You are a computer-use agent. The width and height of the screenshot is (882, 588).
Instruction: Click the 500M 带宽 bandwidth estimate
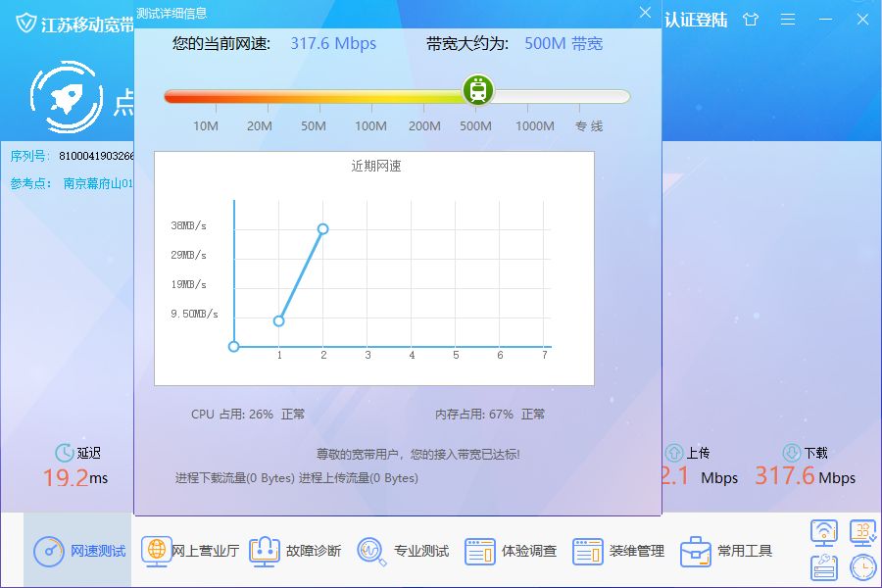click(x=563, y=43)
